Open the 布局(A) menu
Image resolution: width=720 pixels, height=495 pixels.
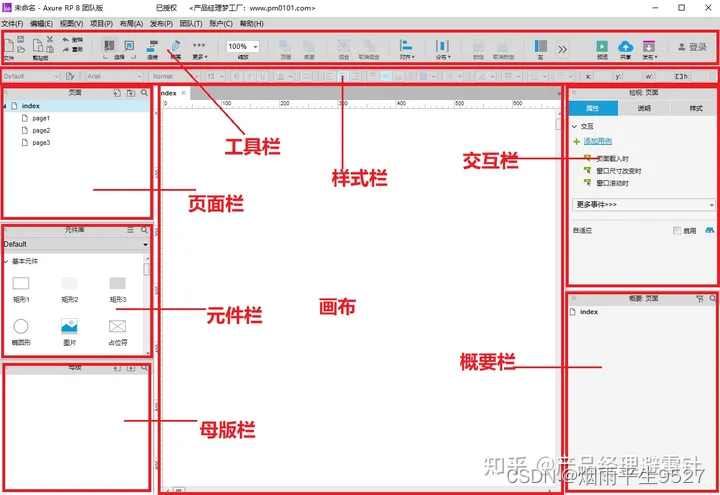click(x=131, y=23)
